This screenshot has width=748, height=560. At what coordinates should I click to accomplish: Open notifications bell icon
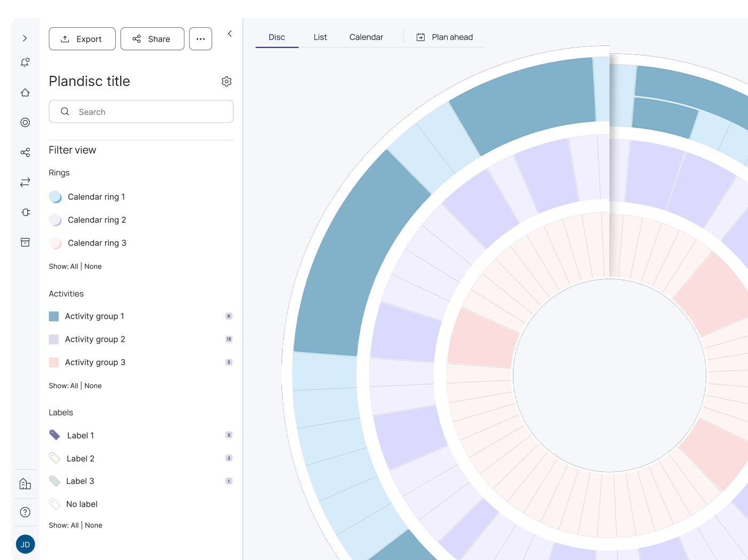25,62
